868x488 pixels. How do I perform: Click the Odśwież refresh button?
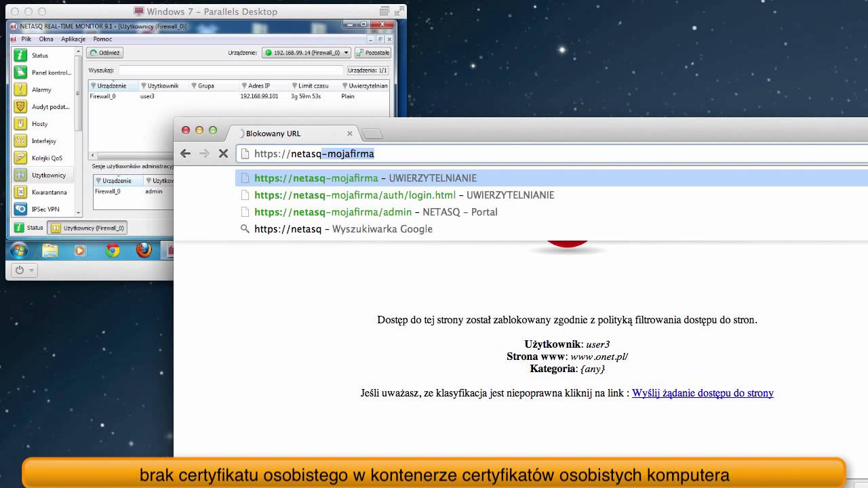(105, 53)
